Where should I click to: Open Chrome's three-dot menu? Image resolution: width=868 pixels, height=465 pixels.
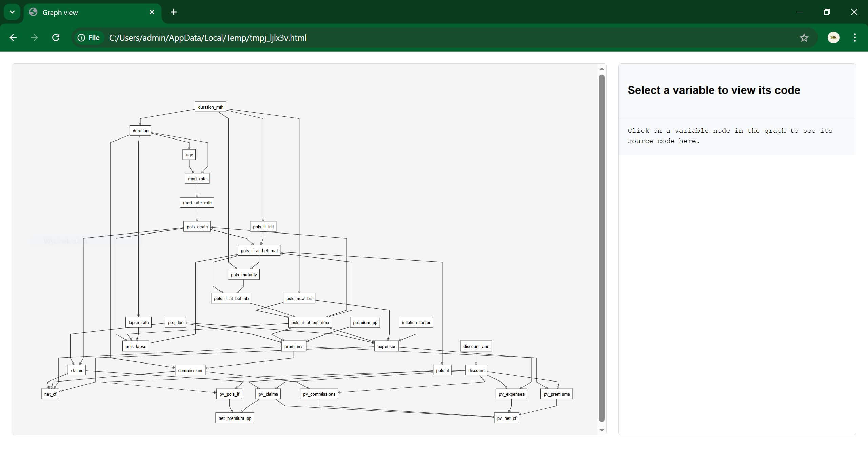pyautogui.click(x=855, y=38)
